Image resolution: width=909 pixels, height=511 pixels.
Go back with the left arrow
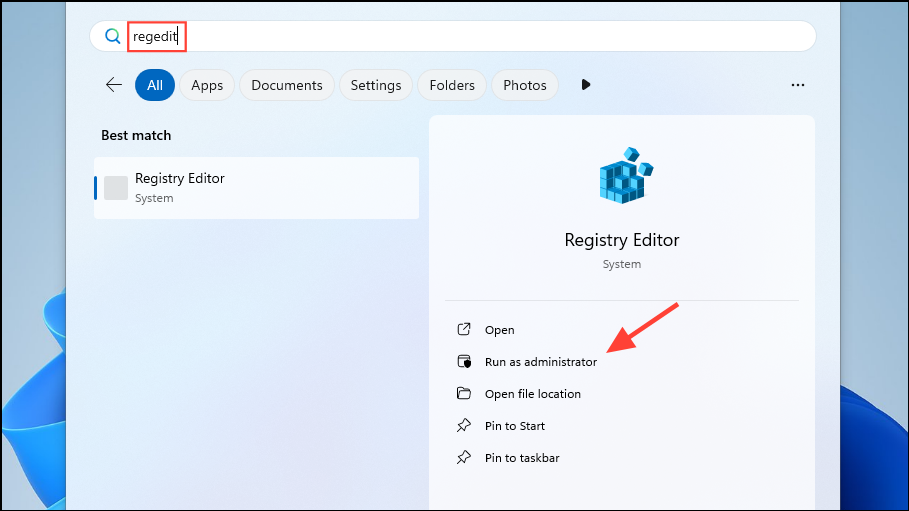click(x=114, y=85)
